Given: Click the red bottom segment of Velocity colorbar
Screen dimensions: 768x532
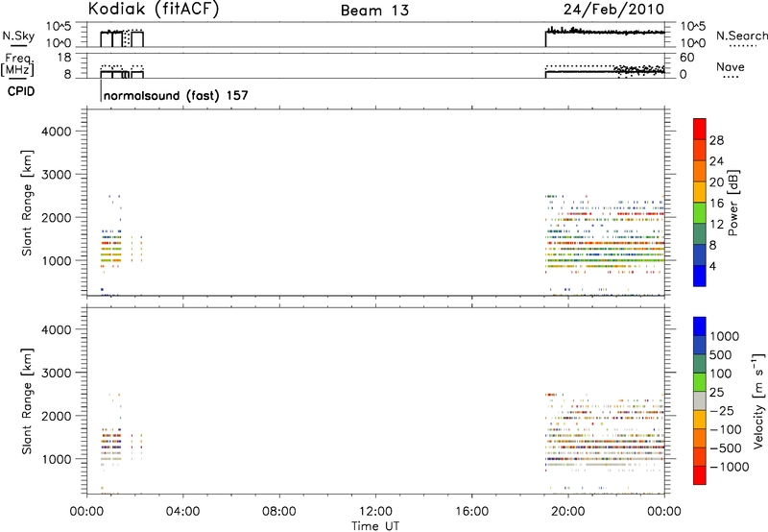Looking at the screenshot, I should [700, 475].
